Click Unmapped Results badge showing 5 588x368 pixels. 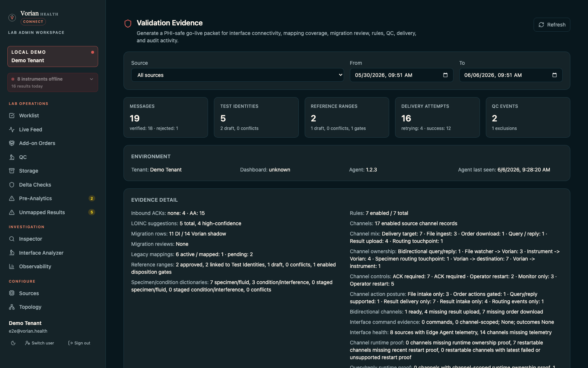pyautogui.click(x=92, y=212)
